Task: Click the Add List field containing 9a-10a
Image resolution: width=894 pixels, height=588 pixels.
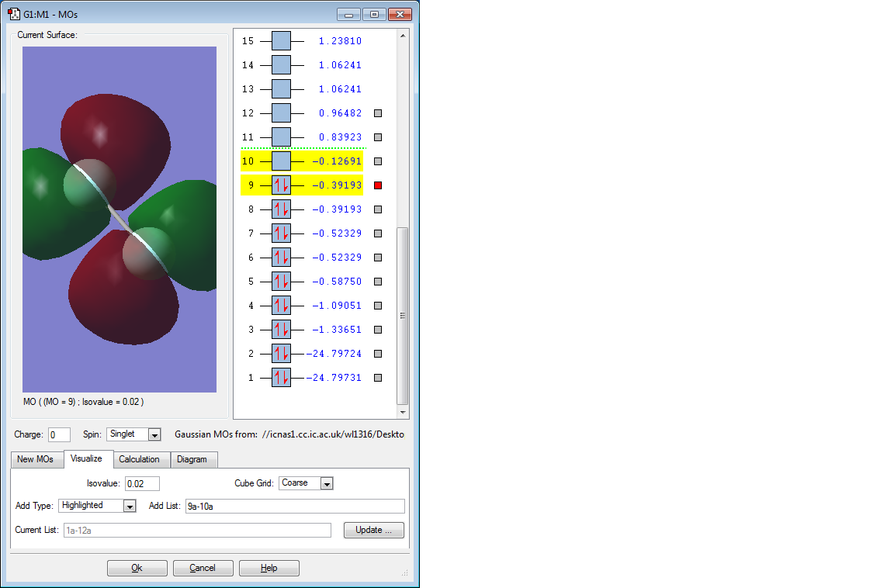Action: coord(296,506)
